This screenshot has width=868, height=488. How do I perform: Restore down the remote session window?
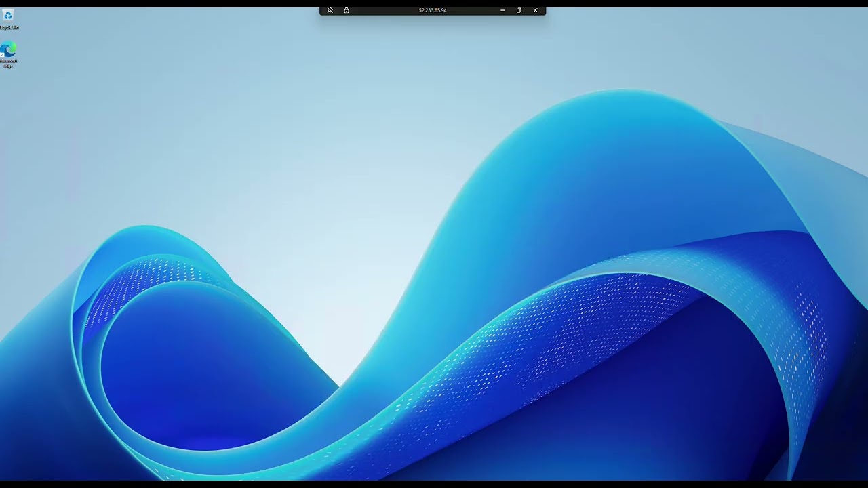click(x=519, y=10)
